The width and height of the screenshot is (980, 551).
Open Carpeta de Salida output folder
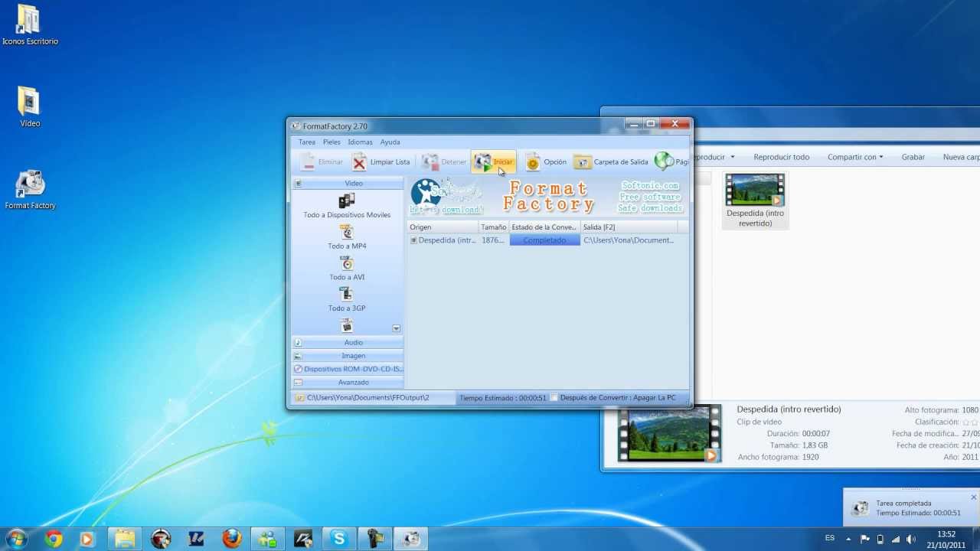click(x=611, y=162)
